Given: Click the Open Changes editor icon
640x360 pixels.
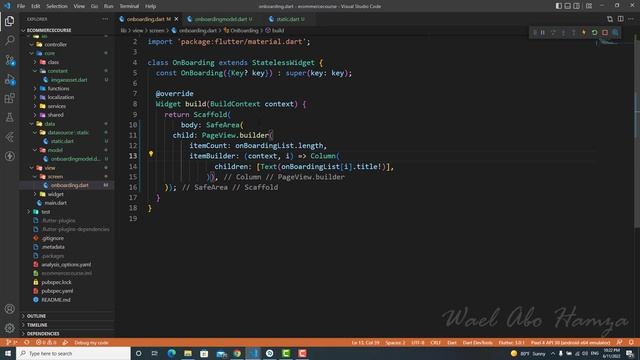Looking at the screenshot, I should (x=610, y=19).
